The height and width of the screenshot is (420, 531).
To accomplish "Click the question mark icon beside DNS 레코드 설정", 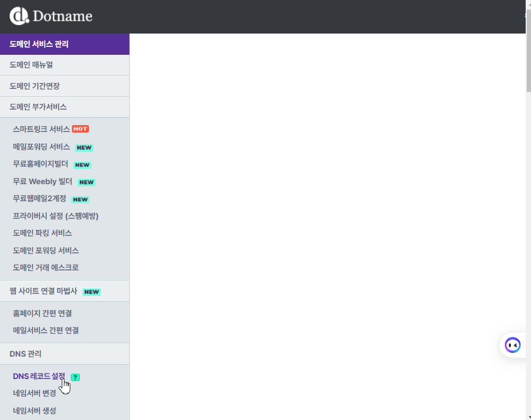I will pyautogui.click(x=75, y=376).
